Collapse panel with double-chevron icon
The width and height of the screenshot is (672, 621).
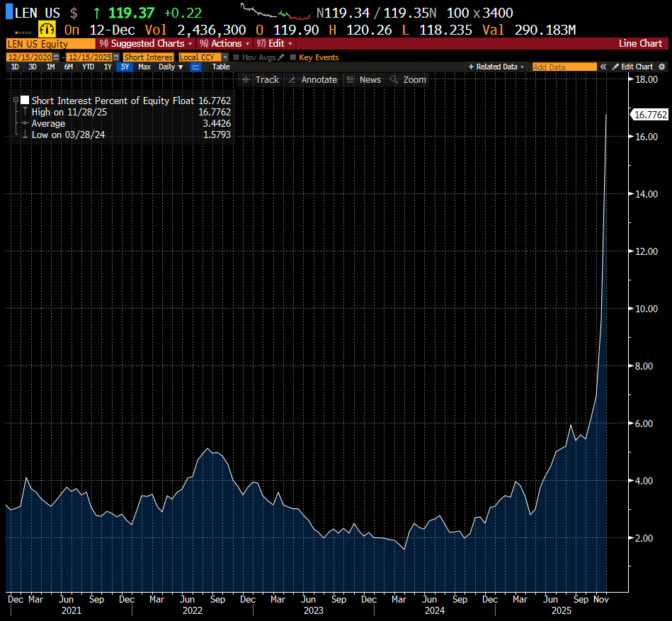(603, 67)
